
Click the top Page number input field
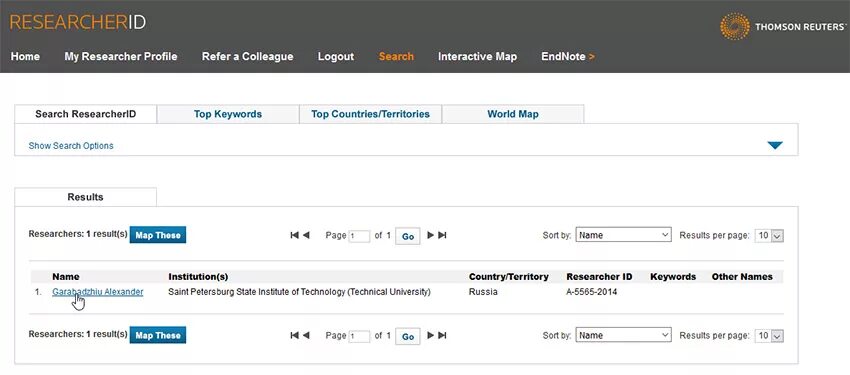tap(359, 236)
